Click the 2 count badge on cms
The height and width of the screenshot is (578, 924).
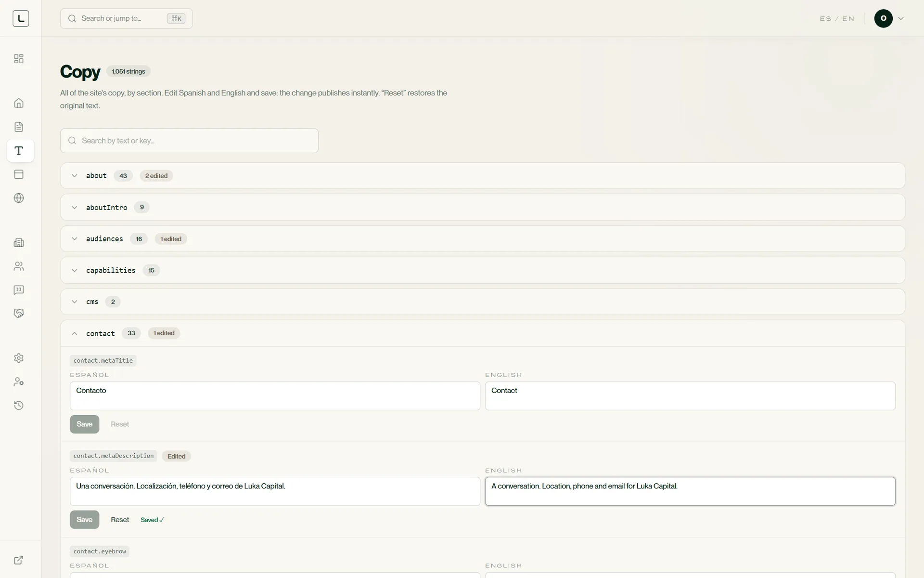pos(113,302)
